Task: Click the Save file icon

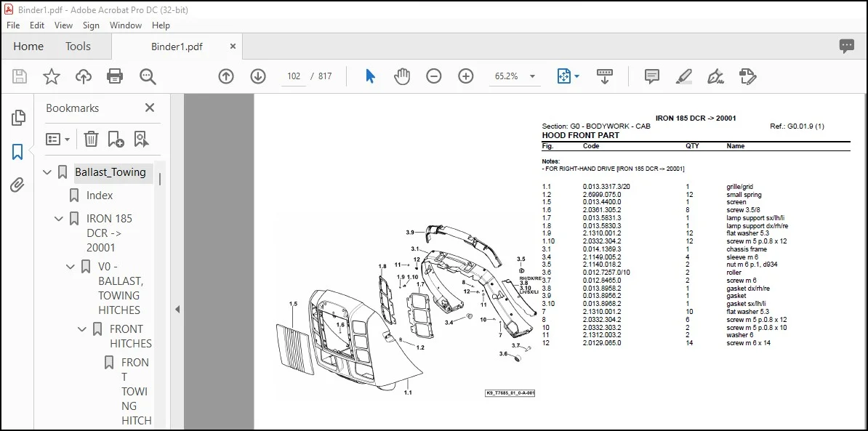Action: pyautogui.click(x=20, y=76)
